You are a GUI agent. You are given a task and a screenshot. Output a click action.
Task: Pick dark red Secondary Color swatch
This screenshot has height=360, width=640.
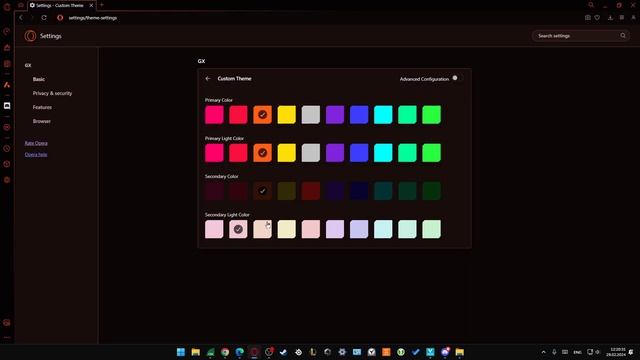pyautogui.click(x=311, y=191)
